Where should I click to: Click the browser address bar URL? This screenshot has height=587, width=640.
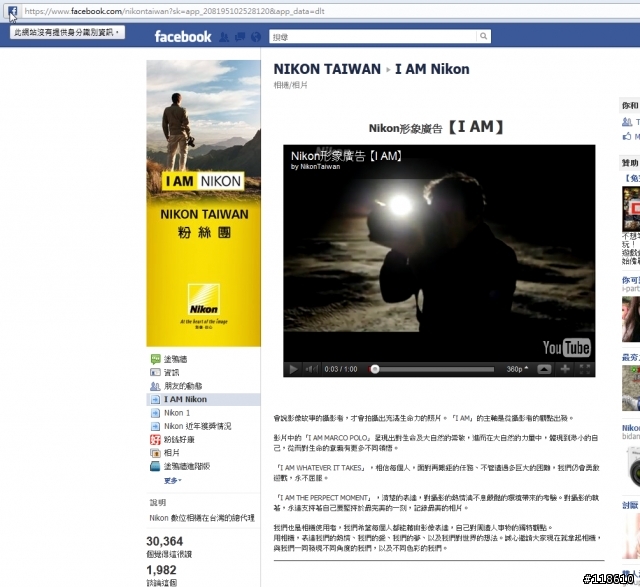tap(174, 11)
